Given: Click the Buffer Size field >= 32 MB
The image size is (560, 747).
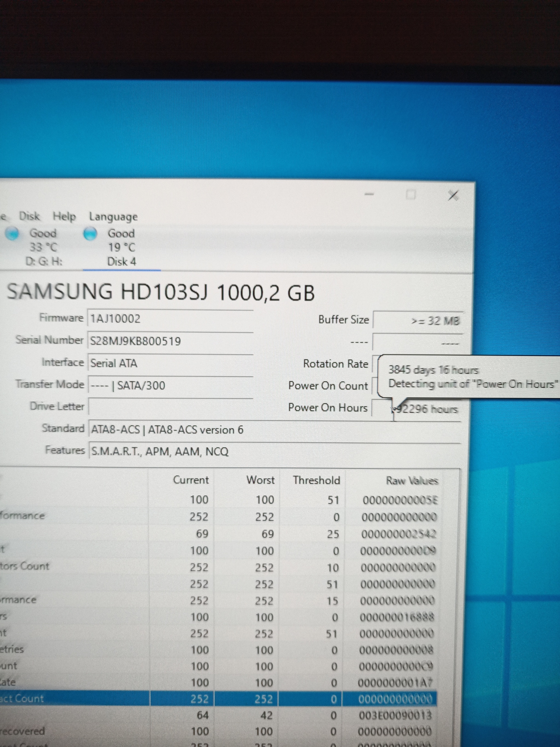Looking at the screenshot, I should (418, 320).
